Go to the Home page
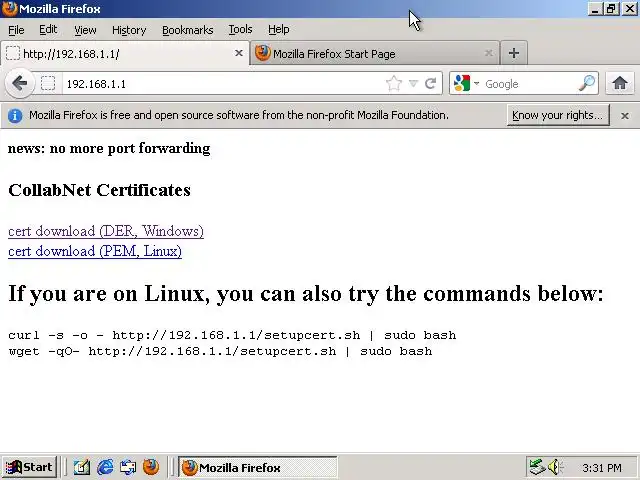The width and height of the screenshot is (640, 480). point(620,83)
